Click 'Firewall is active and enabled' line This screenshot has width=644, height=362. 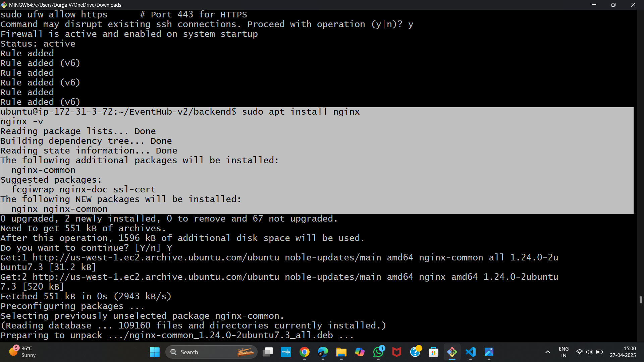(129, 34)
